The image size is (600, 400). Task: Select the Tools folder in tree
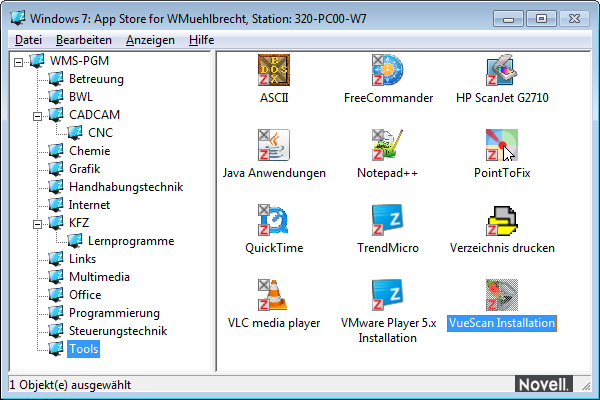(83, 349)
